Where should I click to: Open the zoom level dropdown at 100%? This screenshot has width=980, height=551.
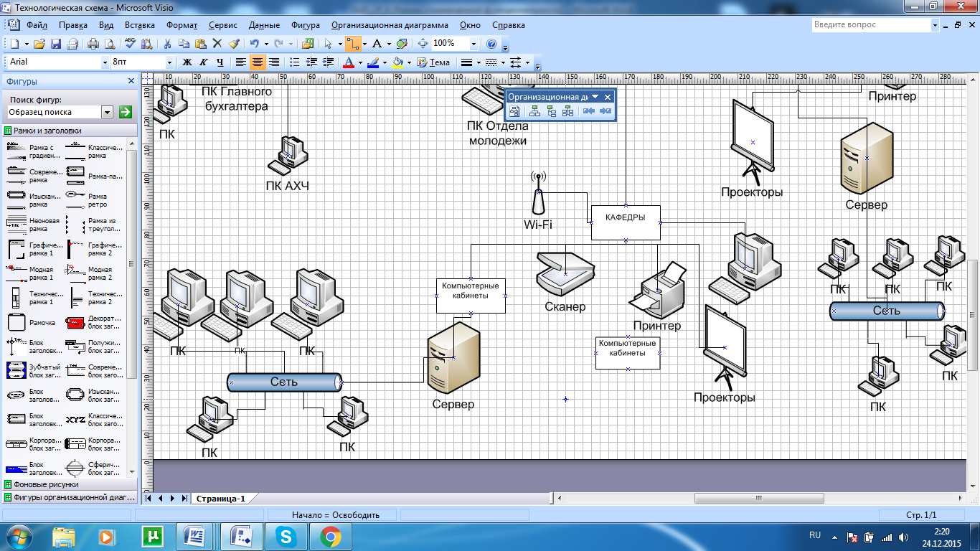pyautogui.click(x=473, y=44)
